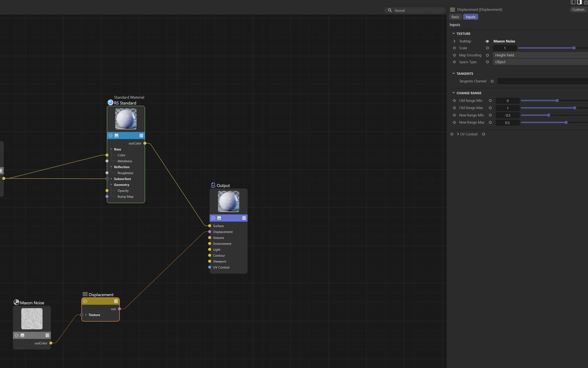Image resolution: width=588 pixels, height=368 pixels.
Task: Expand the Subsurface group in RS Standard
Action: tap(111, 179)
